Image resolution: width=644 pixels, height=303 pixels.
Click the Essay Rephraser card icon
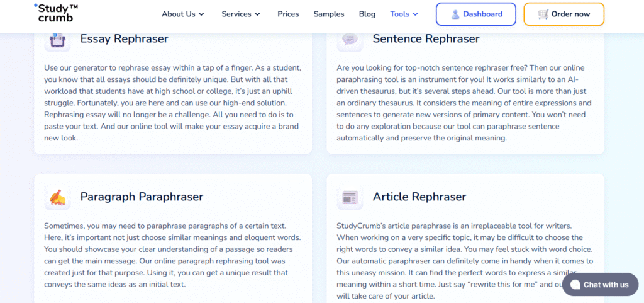point(57,40)
